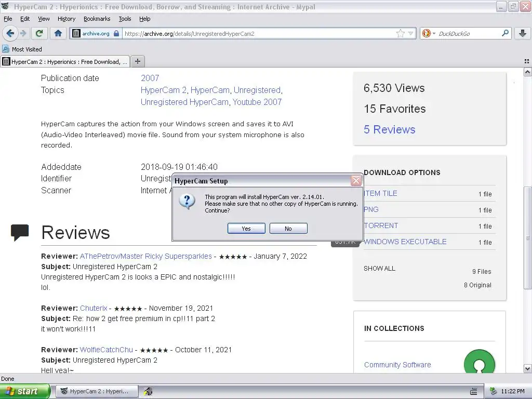532x399 pixels.
Task: Open the Youtube 2007 topic link
Action: pyautogui.click(x=257, y=102)
